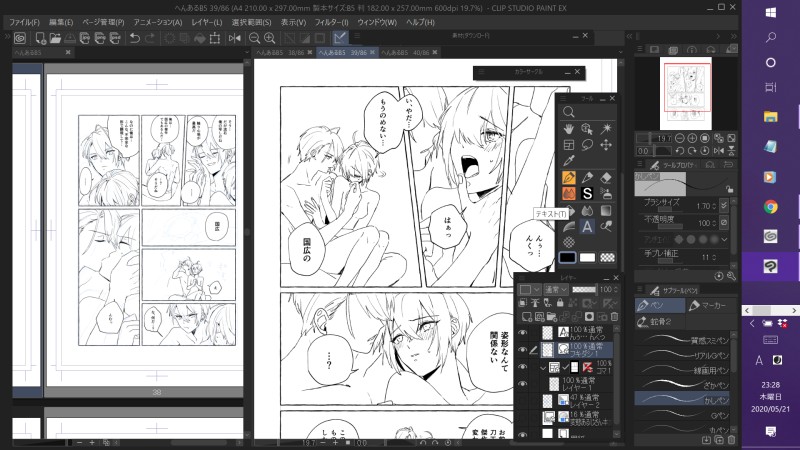Open Chrome from the Windows taskbar

click(x=770, y=207)
